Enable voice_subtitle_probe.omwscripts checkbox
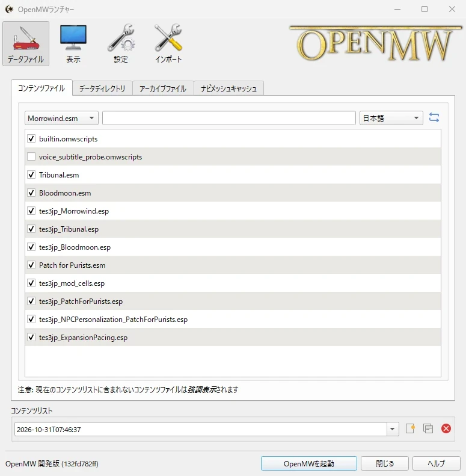 (31, 156)
